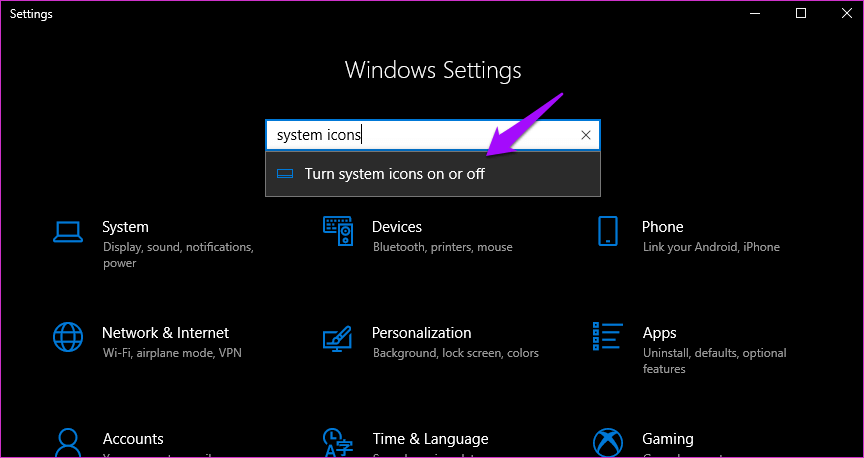Maximize the Settings window

[801, 14]
